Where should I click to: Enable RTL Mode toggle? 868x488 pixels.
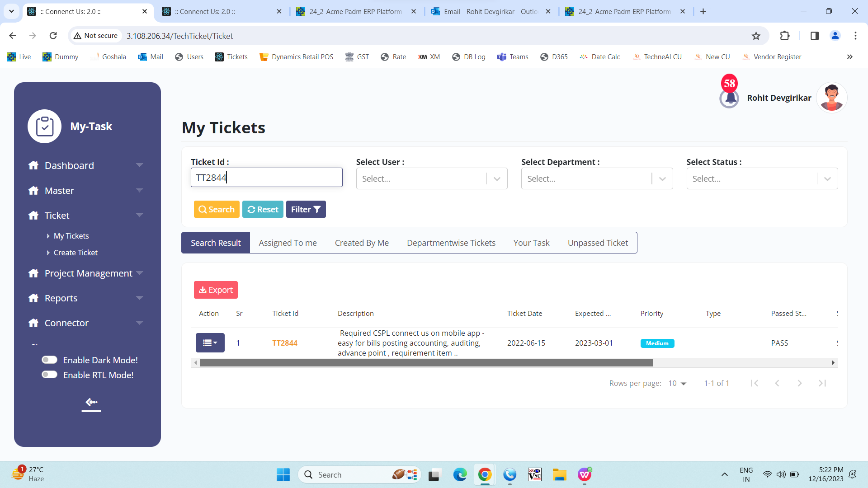49,375
